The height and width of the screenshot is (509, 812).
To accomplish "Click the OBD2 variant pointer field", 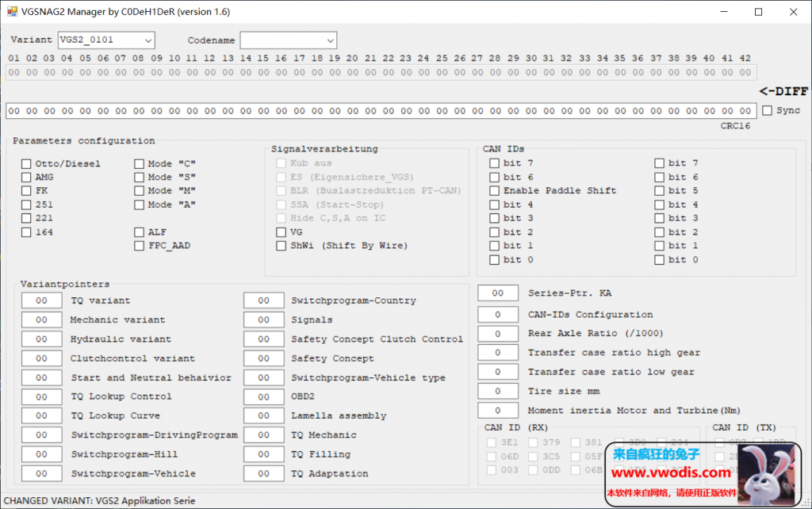I will pos(264,397).
